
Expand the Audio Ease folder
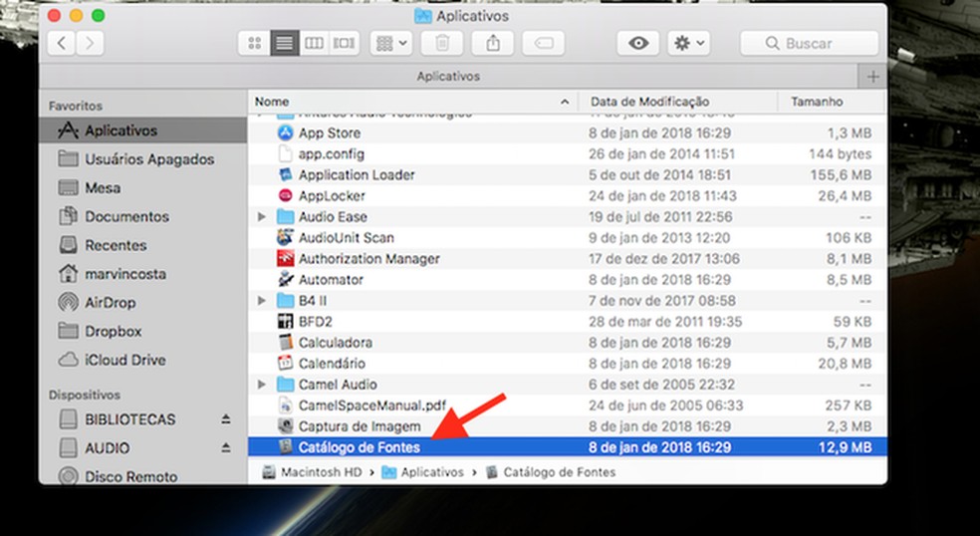[262, 217]
